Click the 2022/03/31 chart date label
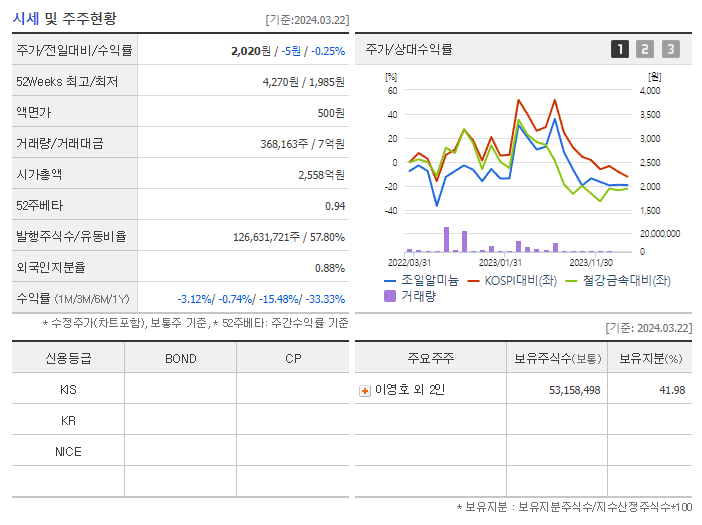 (409, 262)
